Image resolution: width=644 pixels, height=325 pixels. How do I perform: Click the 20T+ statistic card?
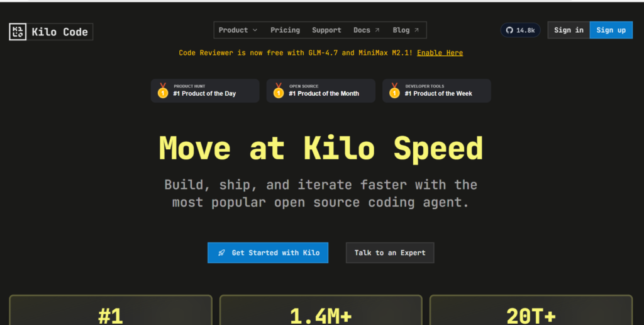coord(531,310)
